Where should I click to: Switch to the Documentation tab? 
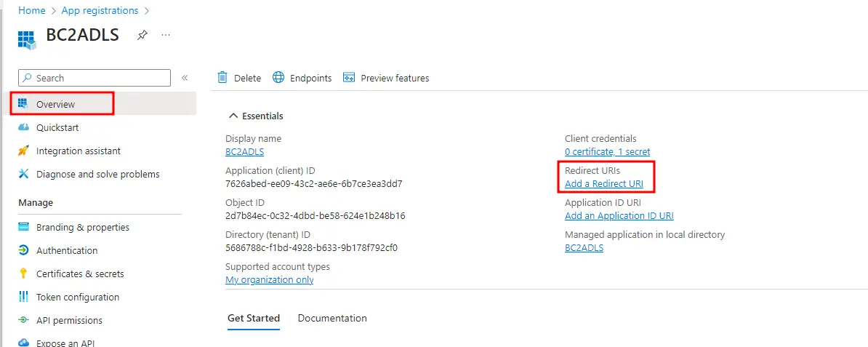[332, 318]
